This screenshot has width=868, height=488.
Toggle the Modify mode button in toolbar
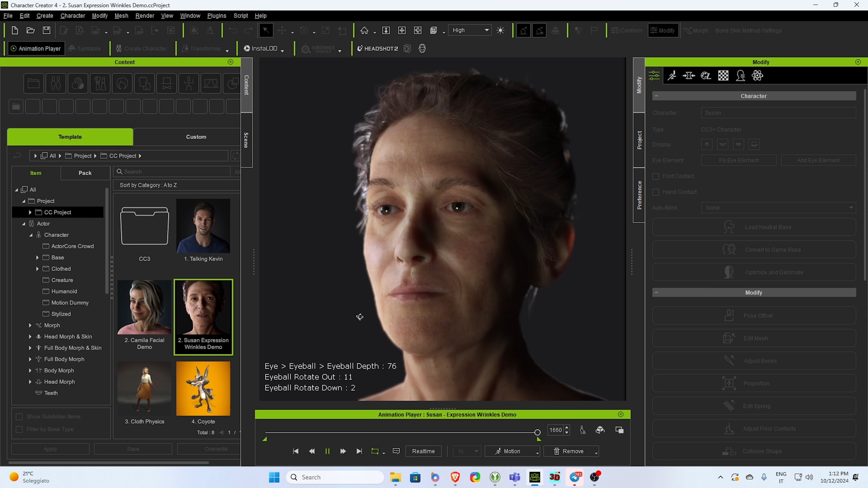point(663,30)
